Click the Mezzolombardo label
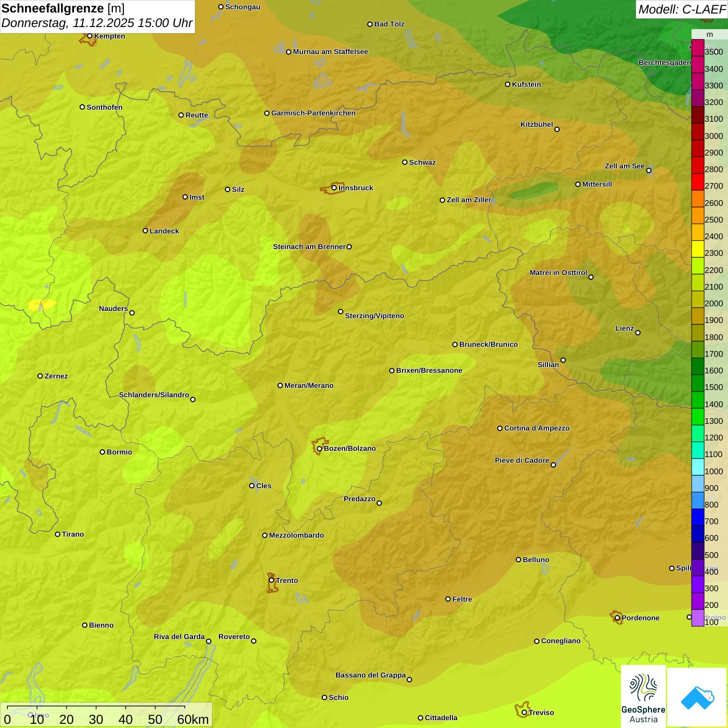The width and height of the screenshot is (728, 728). tap(296, 535)
